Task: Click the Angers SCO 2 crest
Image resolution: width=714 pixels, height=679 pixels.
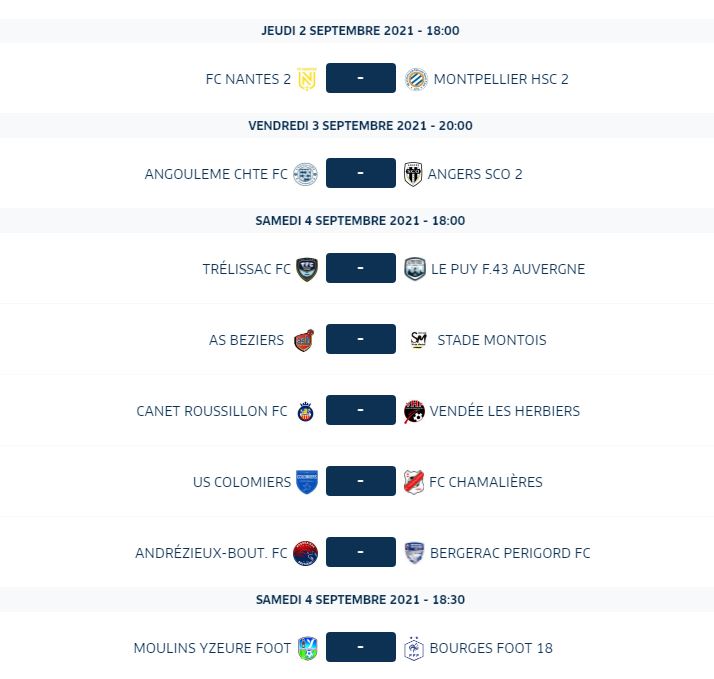Action: 414,174
